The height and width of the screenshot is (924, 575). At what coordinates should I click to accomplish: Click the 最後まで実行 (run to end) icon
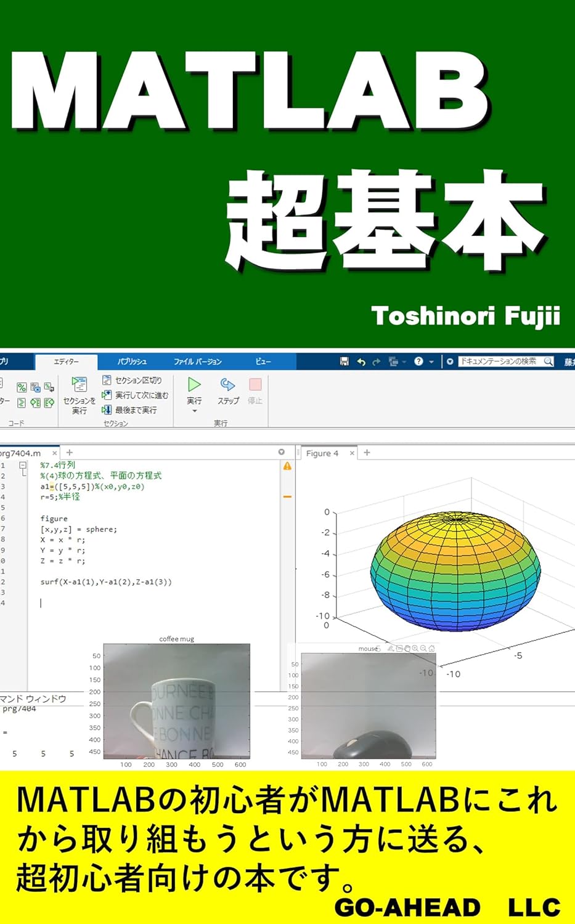(x=107, y=410)
